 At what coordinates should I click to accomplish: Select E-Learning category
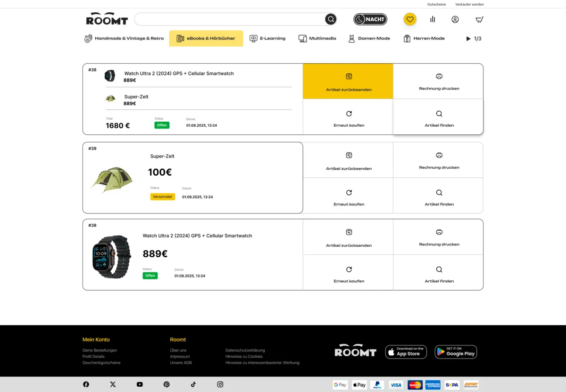pos(267,39)
